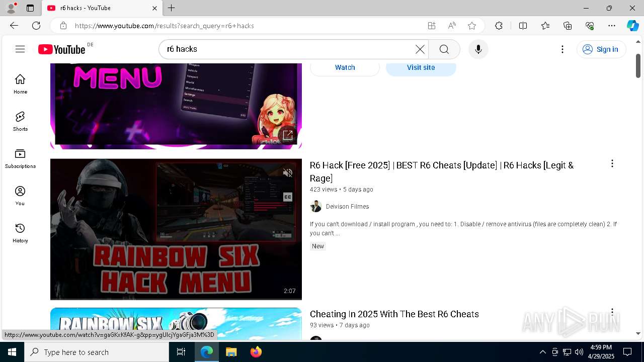Image resolution: width=644 pixels, height=362 pixels.
Task: Run search with the magnifier button
Action: (x=444, y=49)
